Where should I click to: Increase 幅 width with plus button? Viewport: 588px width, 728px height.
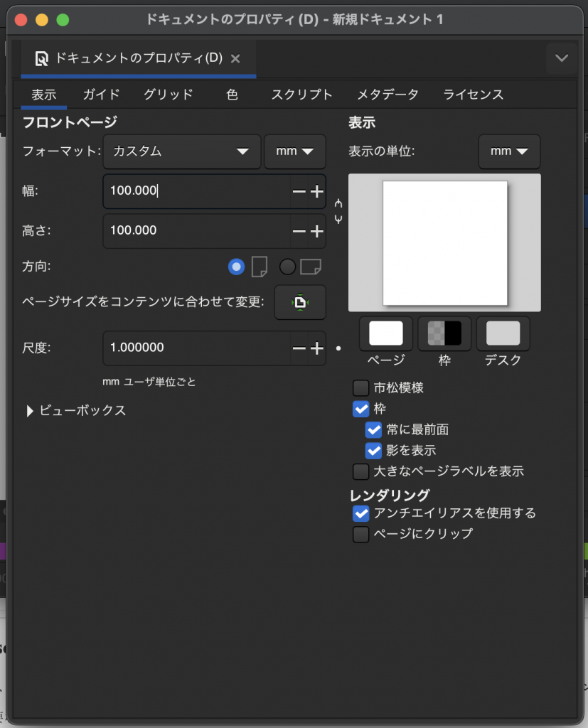(x=317, y=191)
